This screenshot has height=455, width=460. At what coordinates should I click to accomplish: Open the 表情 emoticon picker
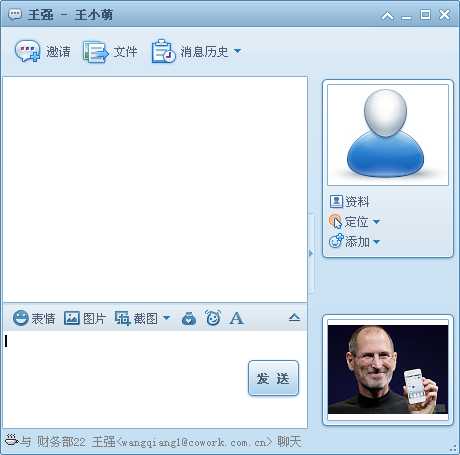[x=34, y=318]
